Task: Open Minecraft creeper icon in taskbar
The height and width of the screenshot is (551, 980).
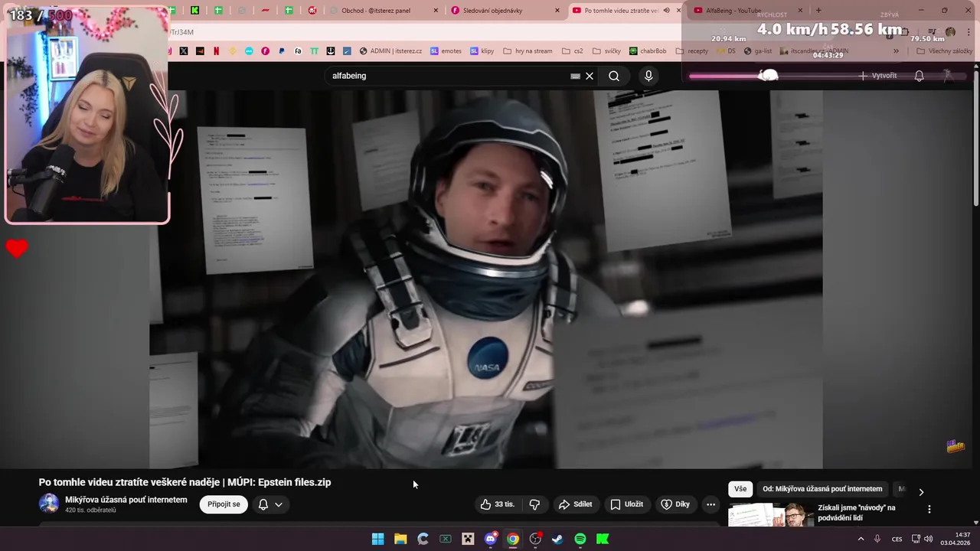Action: 468,539
